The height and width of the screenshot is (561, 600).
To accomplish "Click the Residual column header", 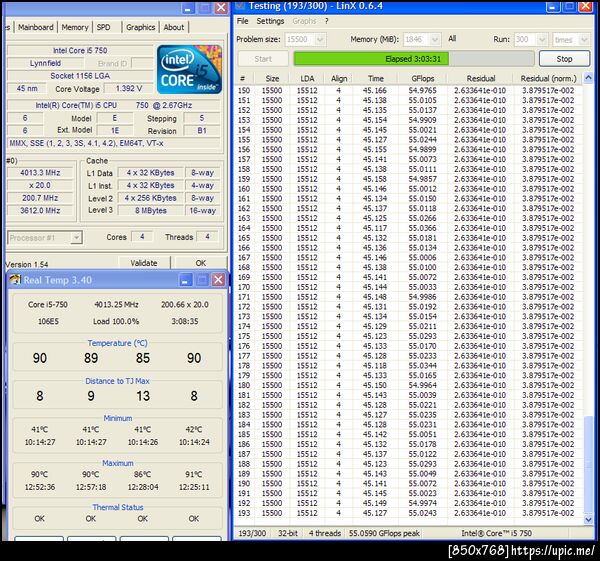I will coord(481,78).
